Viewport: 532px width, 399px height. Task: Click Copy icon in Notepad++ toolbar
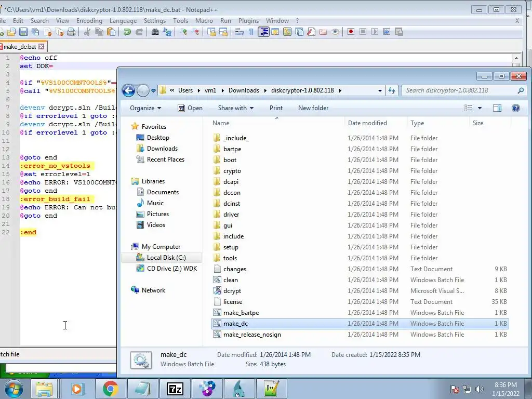99,32
